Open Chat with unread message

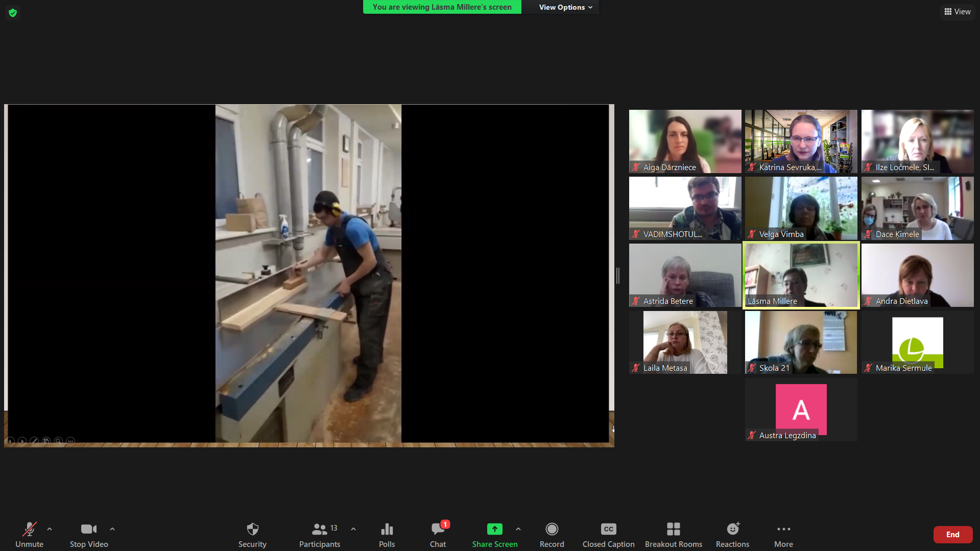(438, 534)
